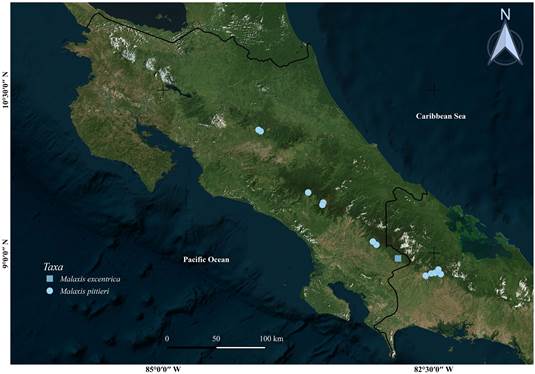Click the Pacific Ocean label

coord(206,260)
